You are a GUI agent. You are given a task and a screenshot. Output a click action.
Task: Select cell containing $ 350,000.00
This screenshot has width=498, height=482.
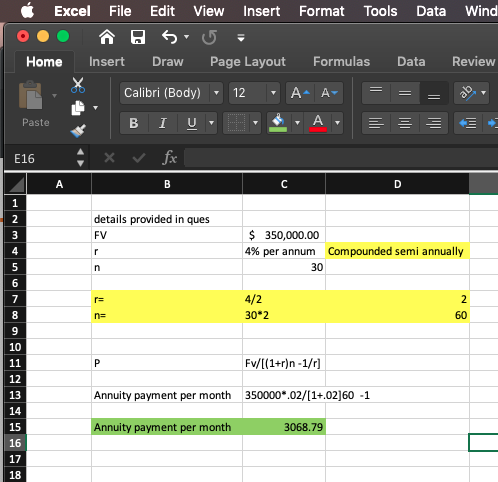coord(284,235)
